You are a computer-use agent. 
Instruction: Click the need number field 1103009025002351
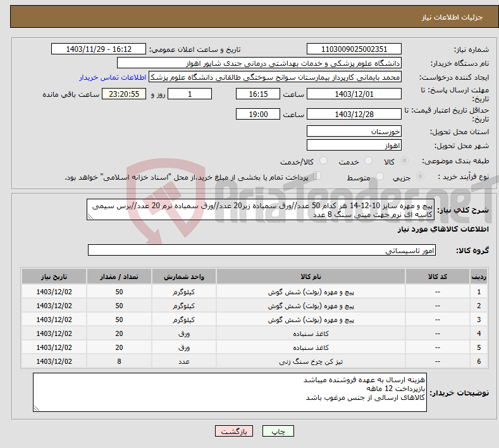point(354,49)
